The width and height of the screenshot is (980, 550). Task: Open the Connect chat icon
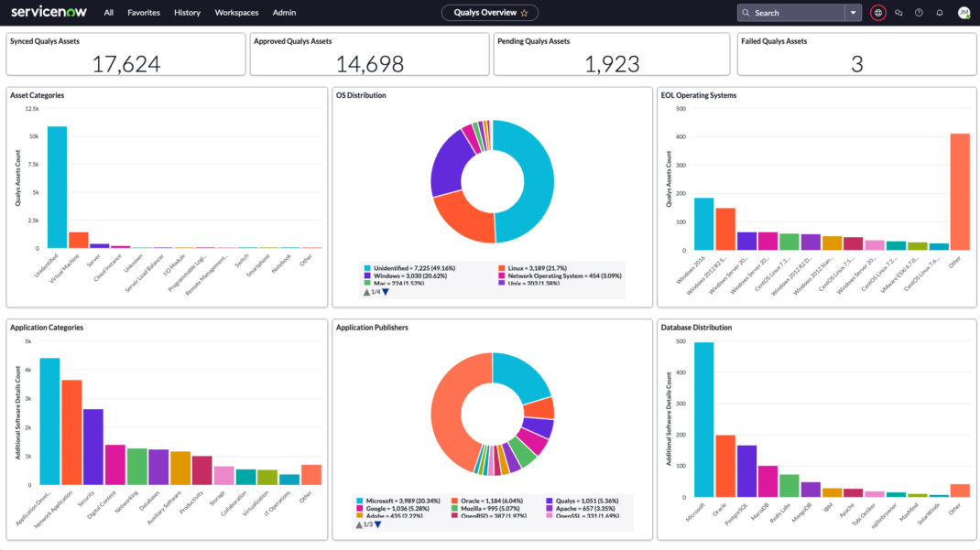click(898, 13)
